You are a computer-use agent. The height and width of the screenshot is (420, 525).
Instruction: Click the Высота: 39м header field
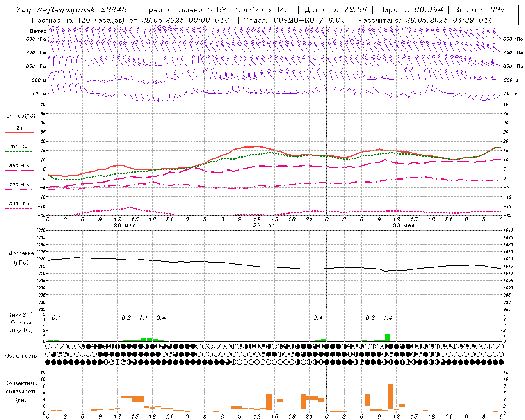[x=479, y=10]
